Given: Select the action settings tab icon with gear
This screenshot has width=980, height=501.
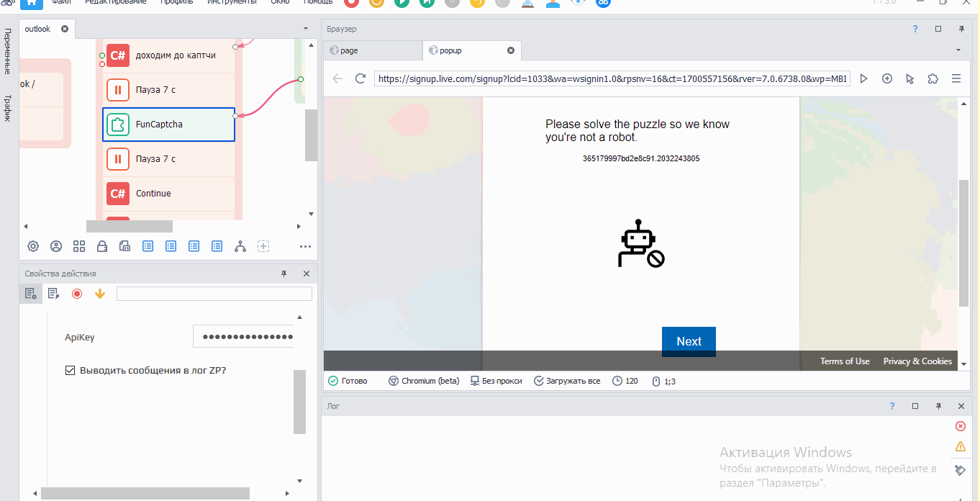Looking at the screenshot, I should [x=30, y=294].
